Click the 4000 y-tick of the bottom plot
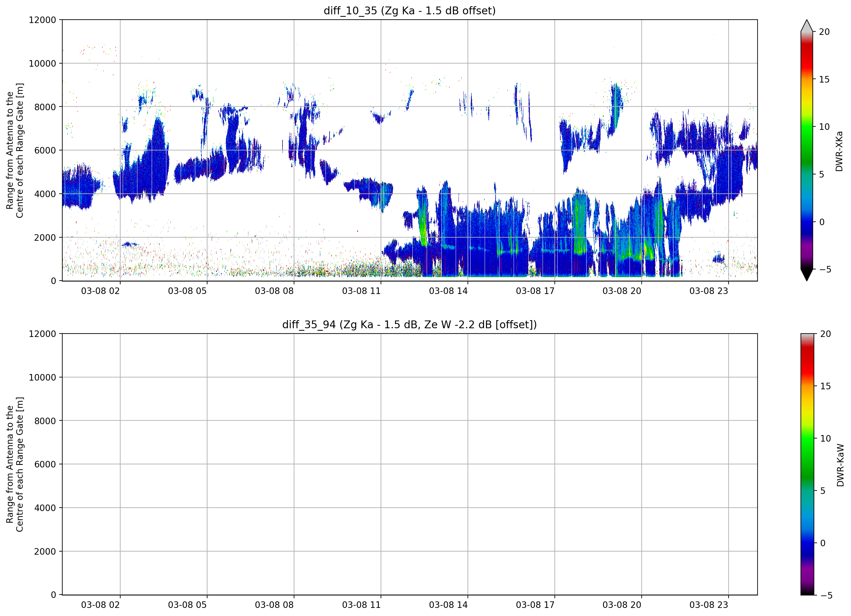The height and width of the screenshot is (616, 851). tap(45, 508)
